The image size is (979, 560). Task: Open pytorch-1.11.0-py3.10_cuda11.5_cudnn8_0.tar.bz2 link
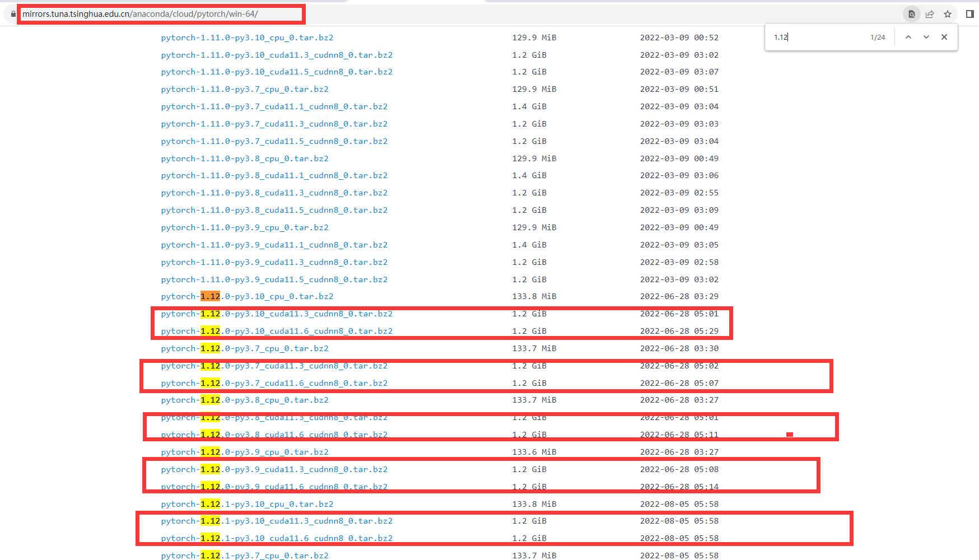[x=277, y=72]
